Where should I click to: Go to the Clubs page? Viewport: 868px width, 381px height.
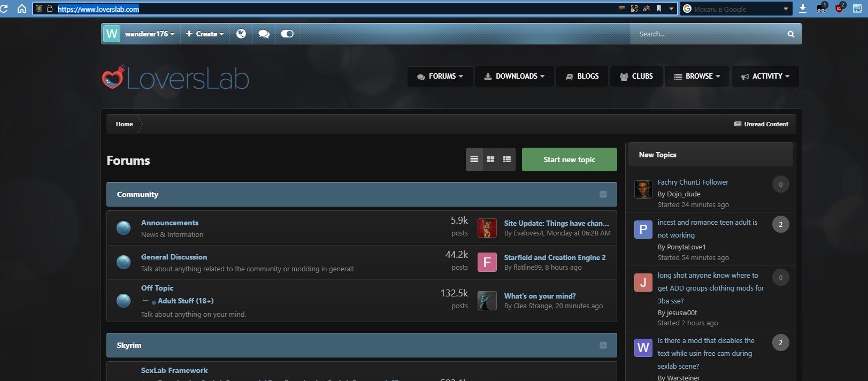pos(636,76)
